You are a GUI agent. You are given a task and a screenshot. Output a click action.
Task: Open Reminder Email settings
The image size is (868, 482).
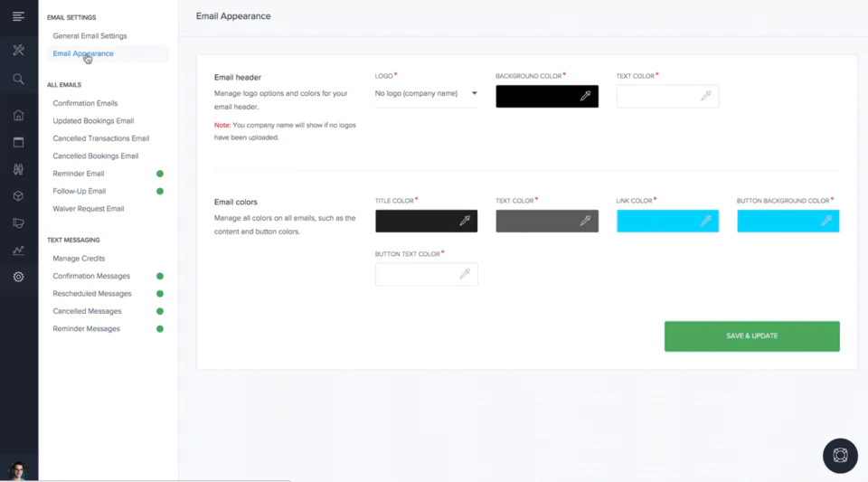click(x=78, y=174)
